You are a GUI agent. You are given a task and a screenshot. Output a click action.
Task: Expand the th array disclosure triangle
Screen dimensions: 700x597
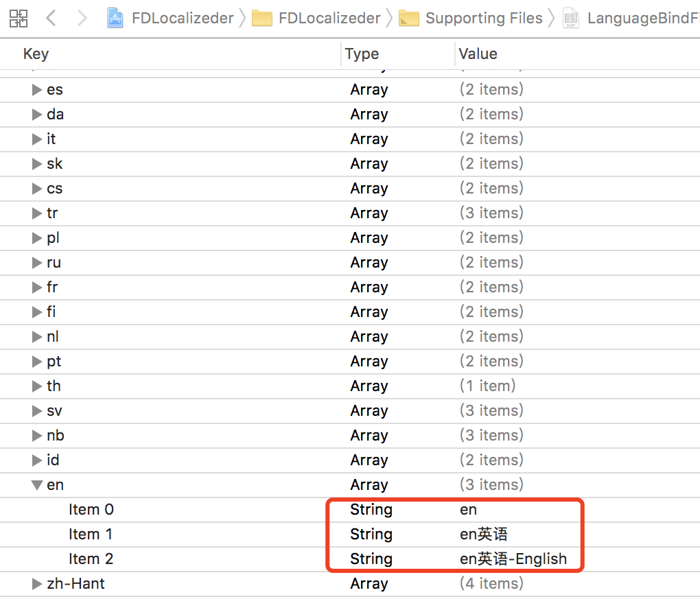click(37, 386)
